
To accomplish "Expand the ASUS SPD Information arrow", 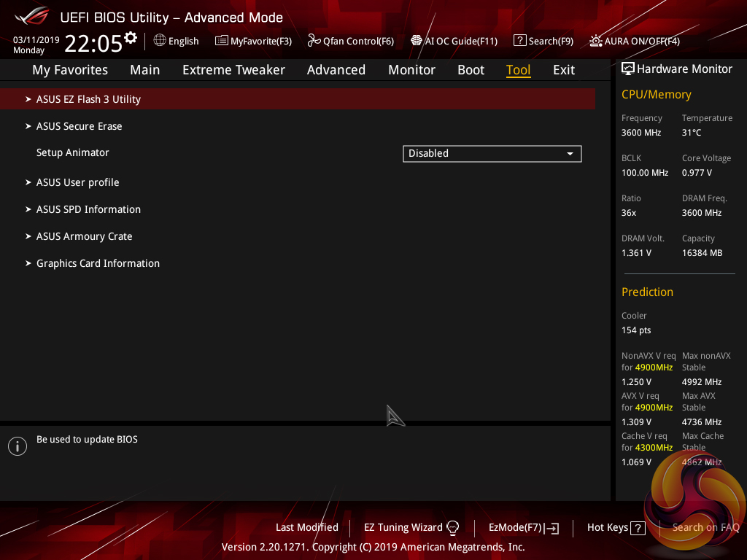I will point(28,209).
